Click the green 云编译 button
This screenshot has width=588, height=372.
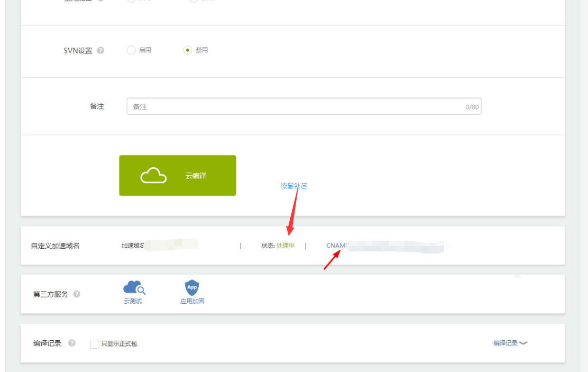(x=178, y=175)
